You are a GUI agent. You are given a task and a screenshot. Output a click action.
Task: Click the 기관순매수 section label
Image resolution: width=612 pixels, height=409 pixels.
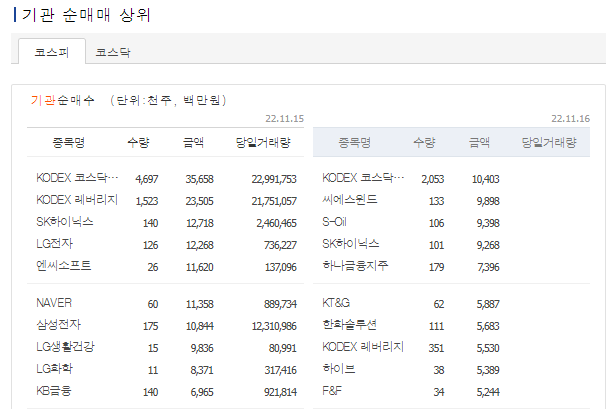(62, 100)
